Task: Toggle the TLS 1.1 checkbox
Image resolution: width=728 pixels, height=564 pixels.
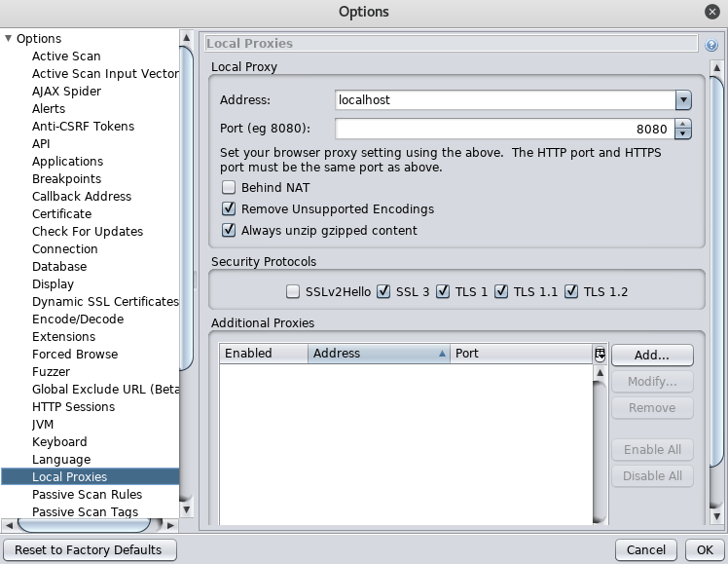Action: click(x=501, y=291)
